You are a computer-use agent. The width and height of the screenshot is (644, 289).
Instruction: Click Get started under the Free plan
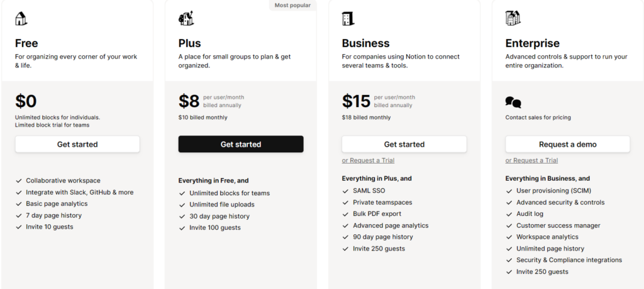[x=77, y=144]
